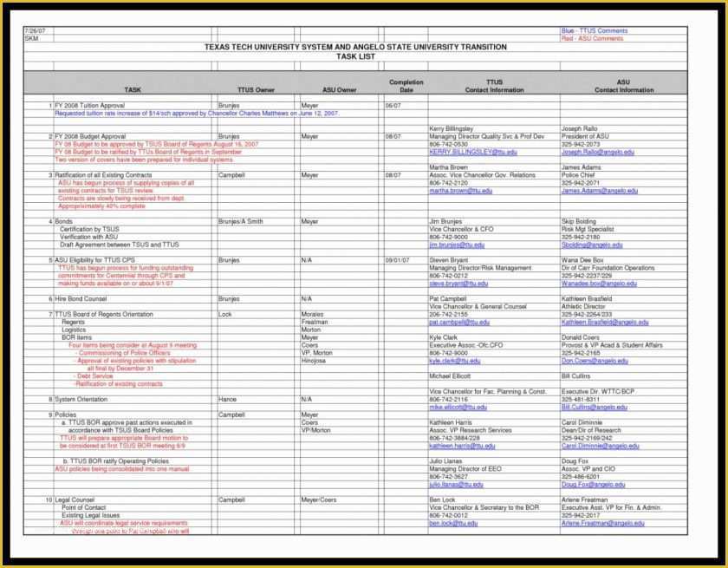This screenshot has height=568, width=728.
Task: Click the Completion Date column header
Action: (406, 86)
